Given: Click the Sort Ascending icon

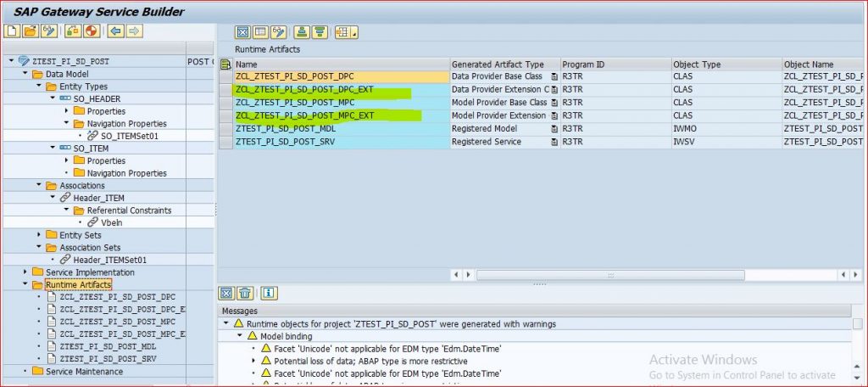Looking at the screenshot, I should click(302, 32).
